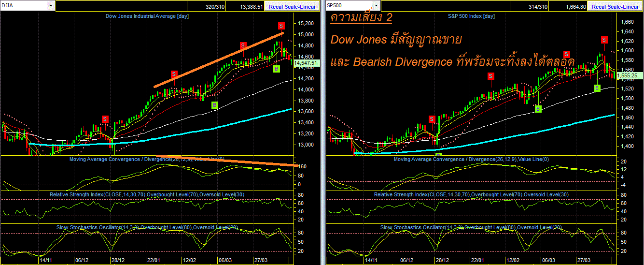This screenshot has width=644, height=265.
Task: Click the S&P sell signal near the 1,540 level
Action: click(x=490, y=76)
